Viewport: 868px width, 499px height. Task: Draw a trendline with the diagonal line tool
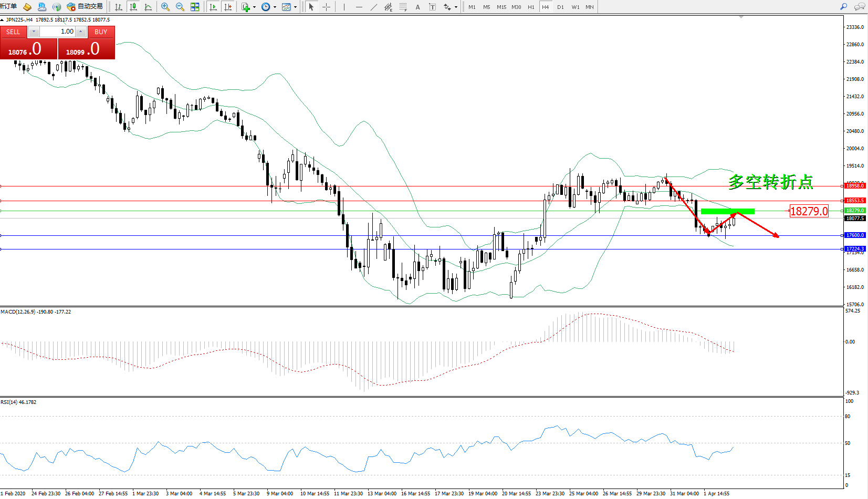[373, 7]
